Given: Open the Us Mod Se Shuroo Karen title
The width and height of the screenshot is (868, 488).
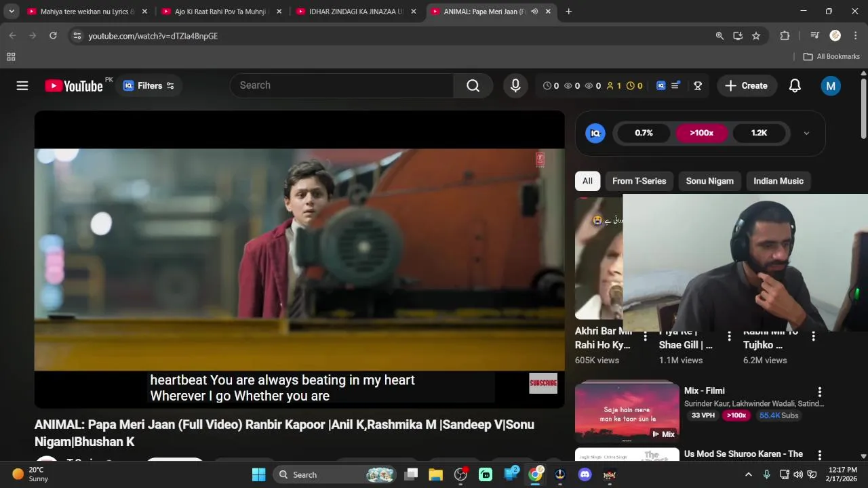Looking at the screenshot, I should pyautogui.click(x=743, y=453).
